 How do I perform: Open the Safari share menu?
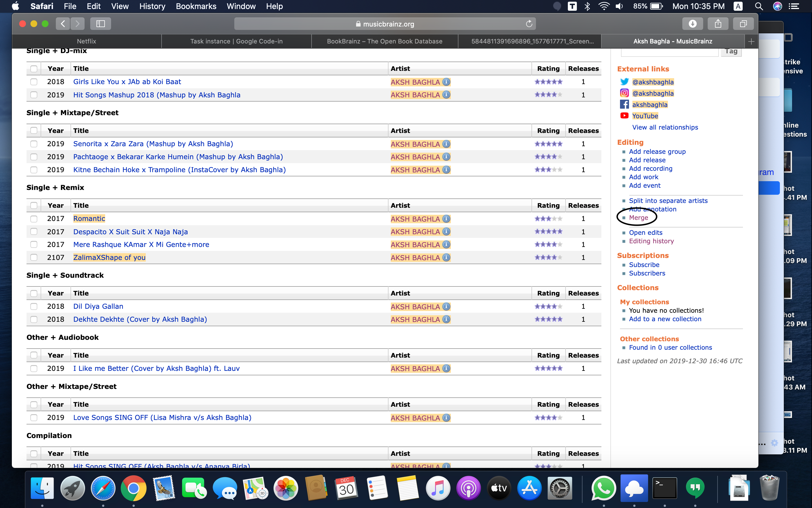point(718,24)
